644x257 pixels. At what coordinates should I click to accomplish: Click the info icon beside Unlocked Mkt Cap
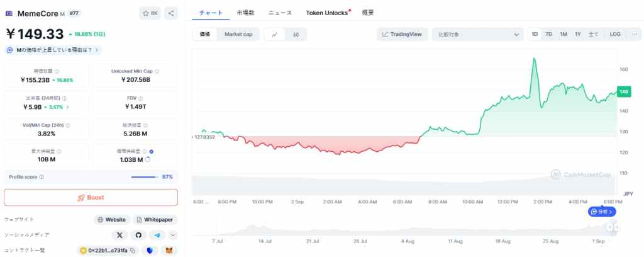click(157, 71)
